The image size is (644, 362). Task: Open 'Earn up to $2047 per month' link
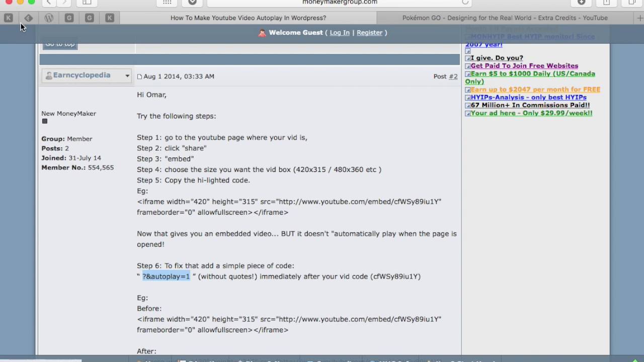(535, 89)
